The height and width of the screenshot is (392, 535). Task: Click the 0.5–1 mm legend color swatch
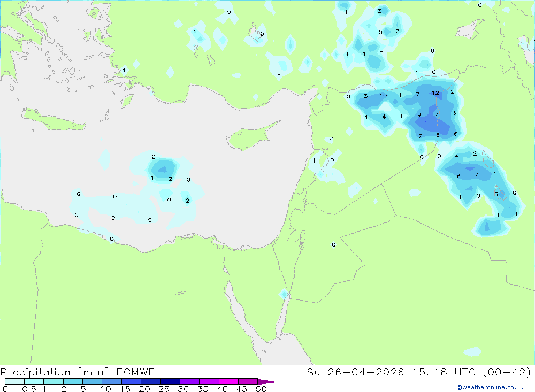click(x=34, y=381)
